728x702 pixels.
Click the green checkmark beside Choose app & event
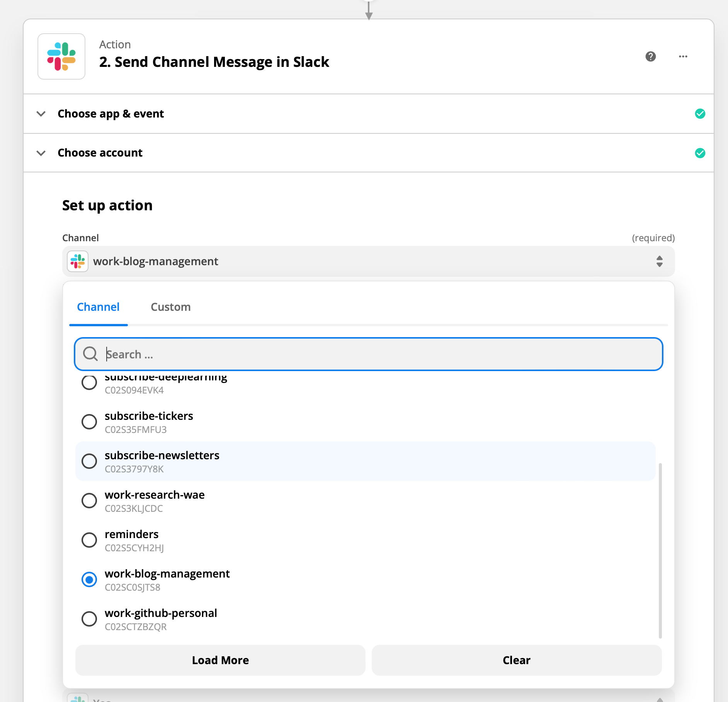tap(700, 114)
